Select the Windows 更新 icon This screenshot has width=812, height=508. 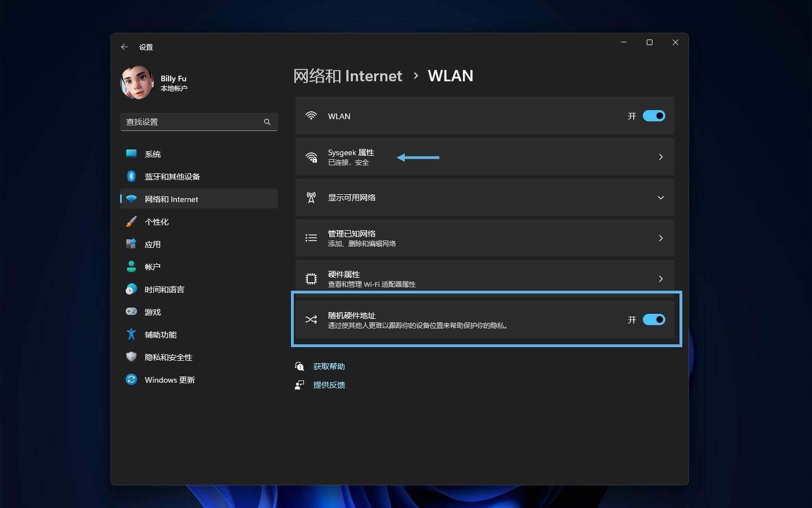[x=131, y=379]
